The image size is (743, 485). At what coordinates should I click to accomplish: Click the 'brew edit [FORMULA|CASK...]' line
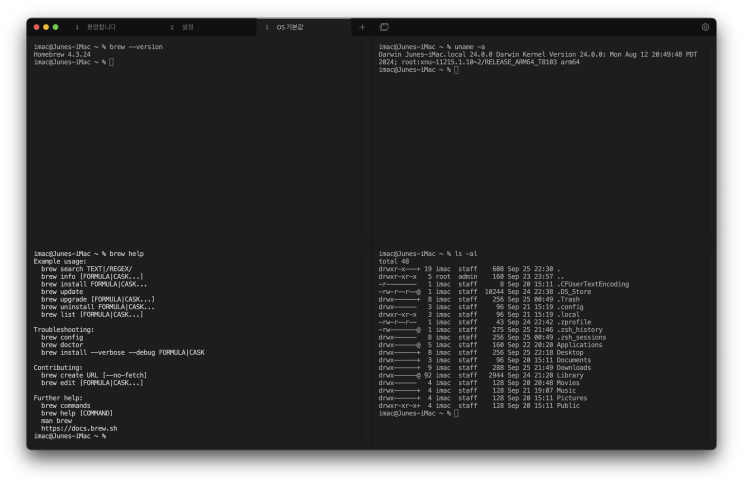point(92,382)
